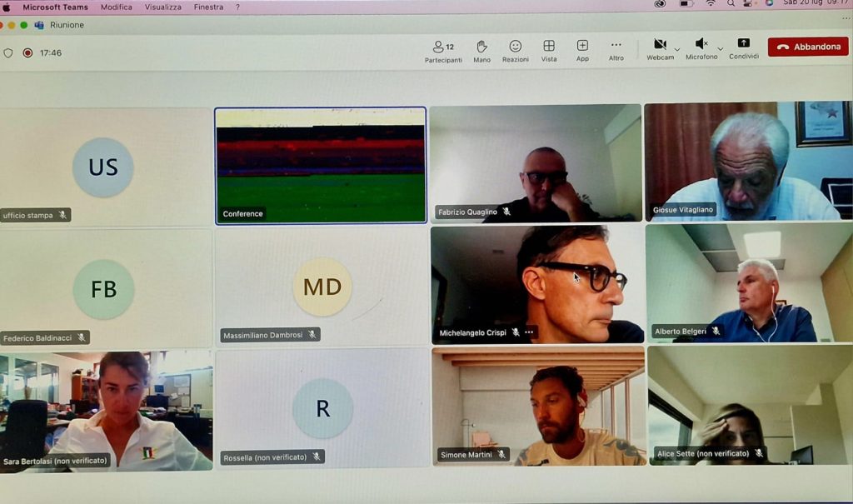Select the Massimiliano Dambrosi MD avatar
Screen dimensions: 853x504
click(322, 287)
